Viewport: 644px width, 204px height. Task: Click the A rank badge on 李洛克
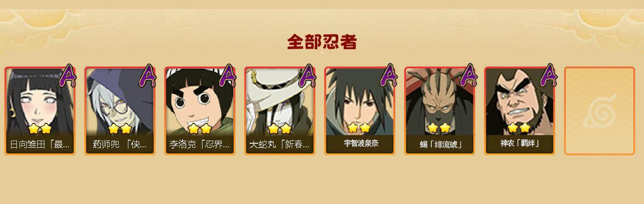(227, 76)
